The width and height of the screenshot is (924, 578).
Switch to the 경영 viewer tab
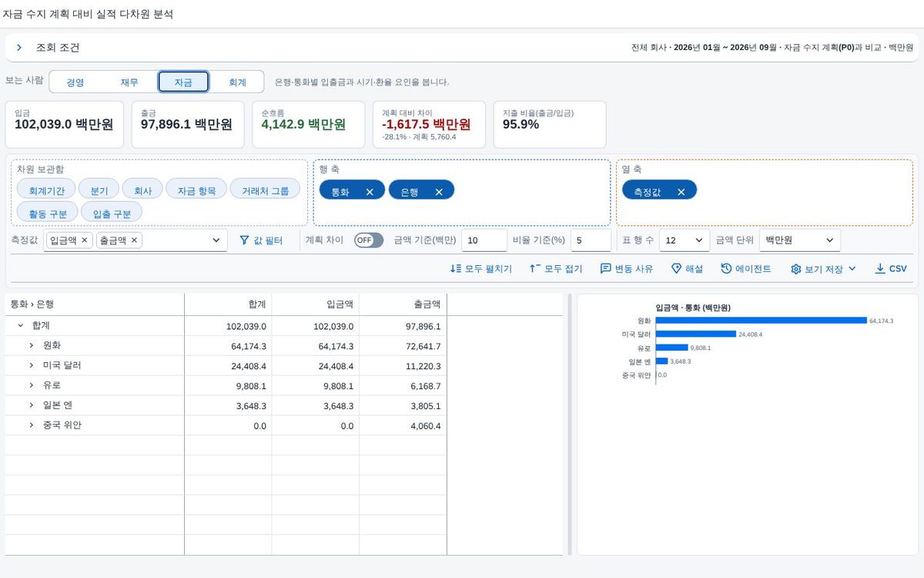75,82
